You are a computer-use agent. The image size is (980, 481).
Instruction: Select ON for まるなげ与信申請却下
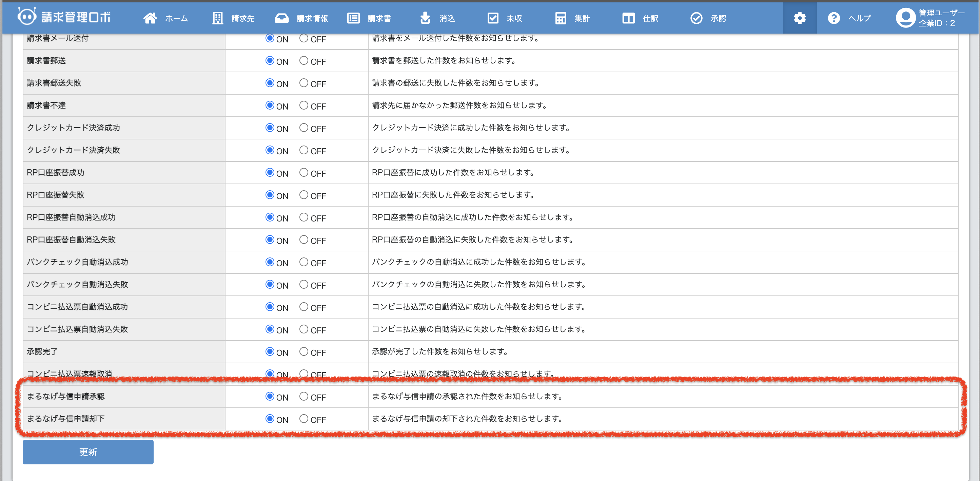click(x=270, y=419)
